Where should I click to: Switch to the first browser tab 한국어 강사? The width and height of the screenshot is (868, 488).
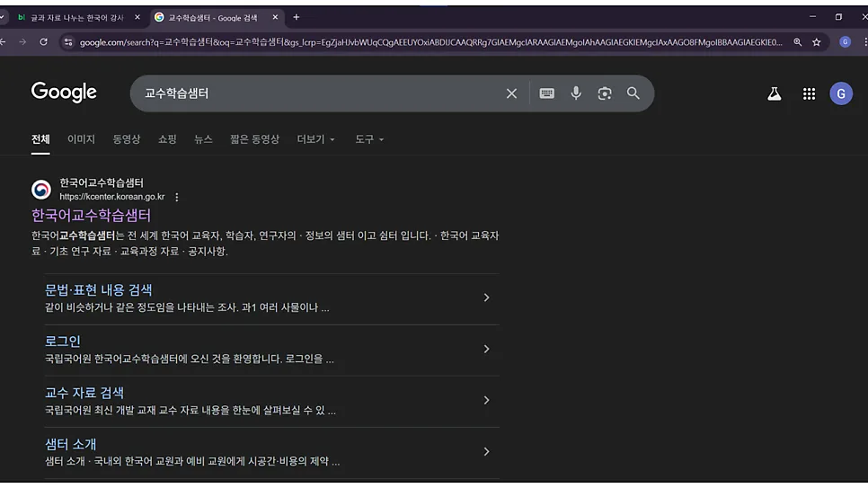pos(77,18)
